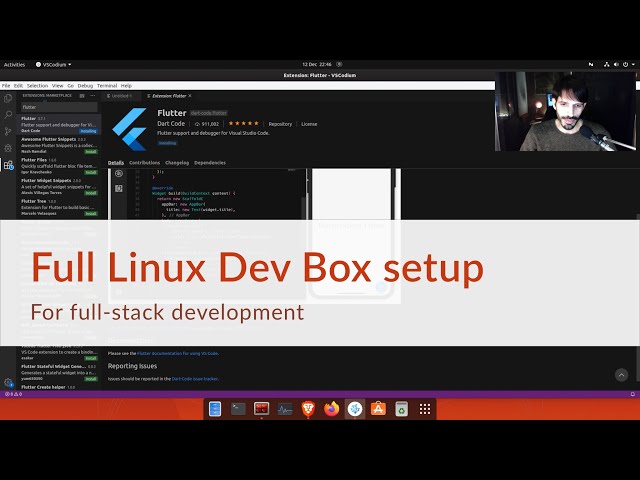640x480 pixels.
Task: Switch to the Extension: Flutter tab
Action: point(169,96)
